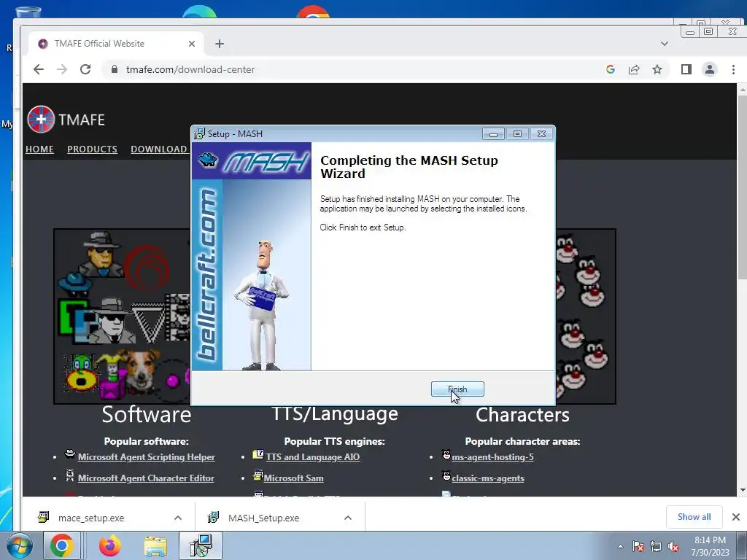Open classic-ms-agents link
Image resolution: width=747 pixels, height=560 pixels.
coord(488,478)
